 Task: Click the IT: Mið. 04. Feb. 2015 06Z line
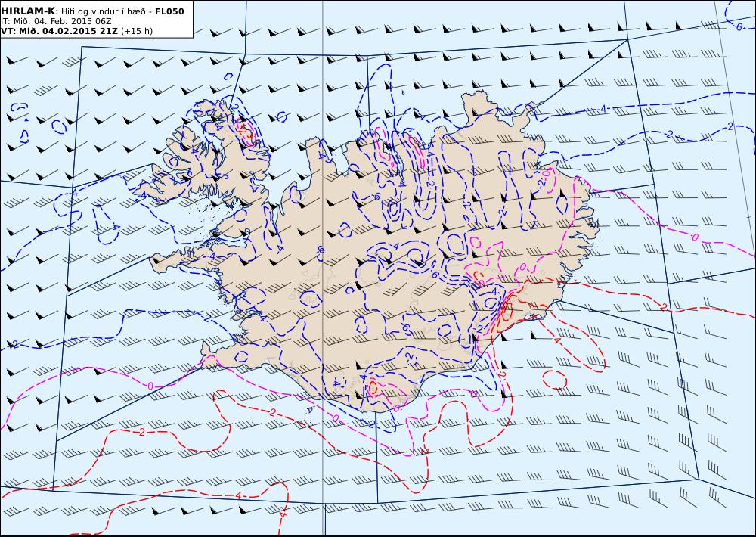coord(56,21)
